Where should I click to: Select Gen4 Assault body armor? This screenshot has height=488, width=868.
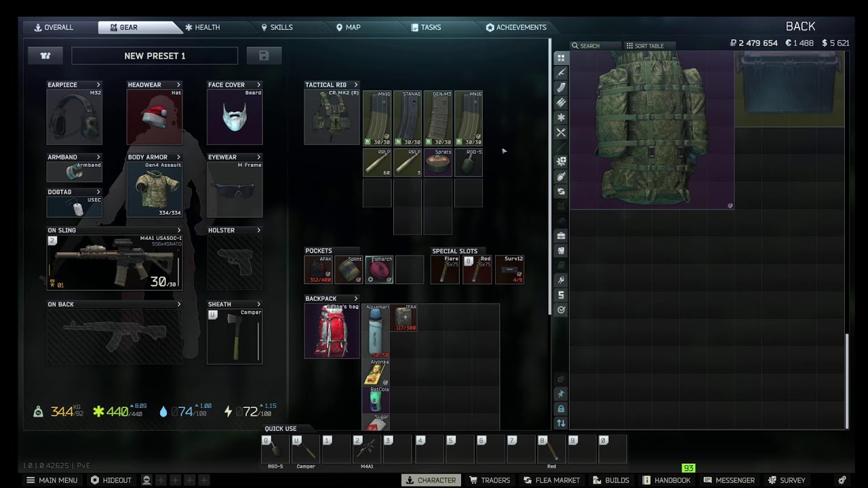click(x=155, y=189)
